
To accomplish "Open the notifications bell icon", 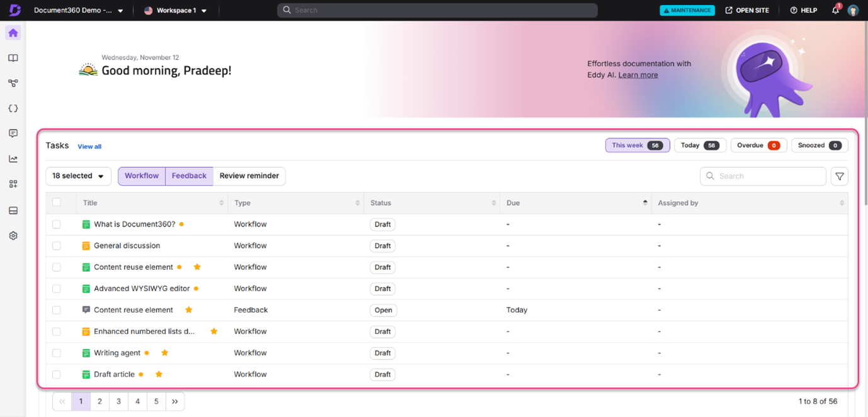I will [x=836, y=10].
